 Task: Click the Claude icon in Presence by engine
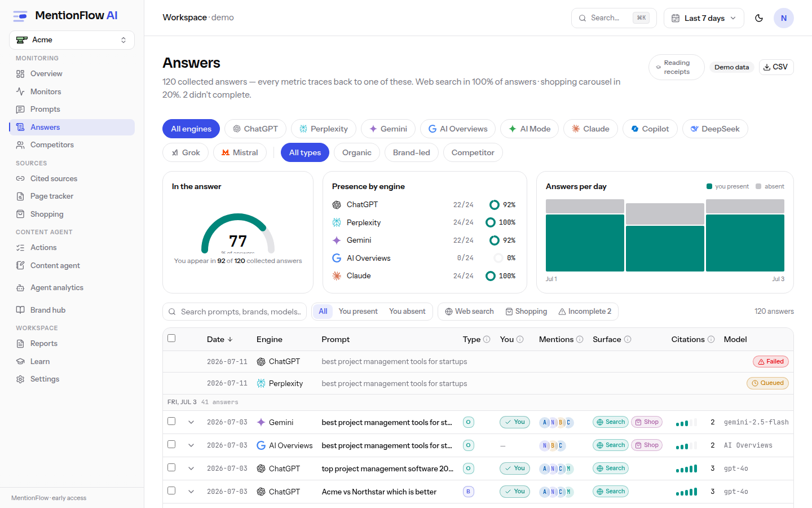pyautogui.click(x=337, y=275)
